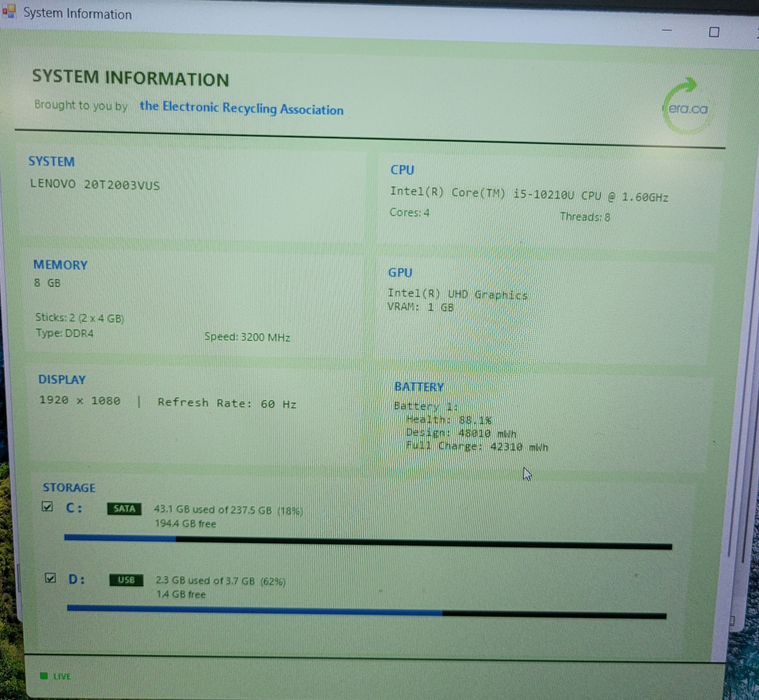Click the Threads: 8 value
759x700 pixels.
tap(585, 217)
